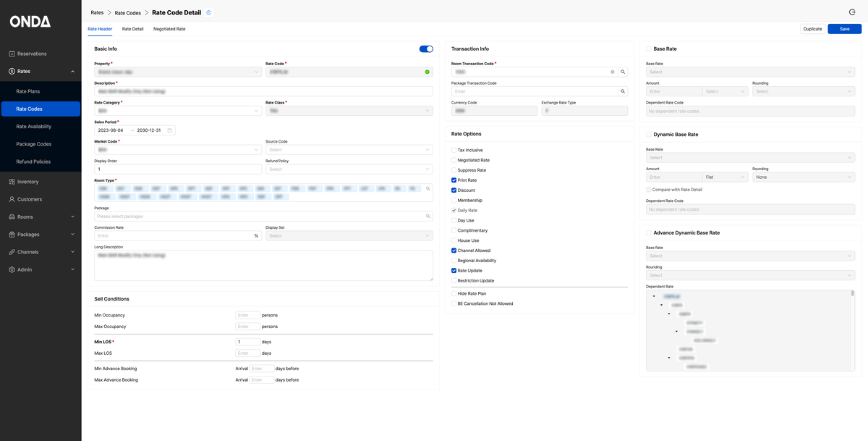Uncheck the Channel Allowed checkbox

pyautogui.click(x=454, y=251)
